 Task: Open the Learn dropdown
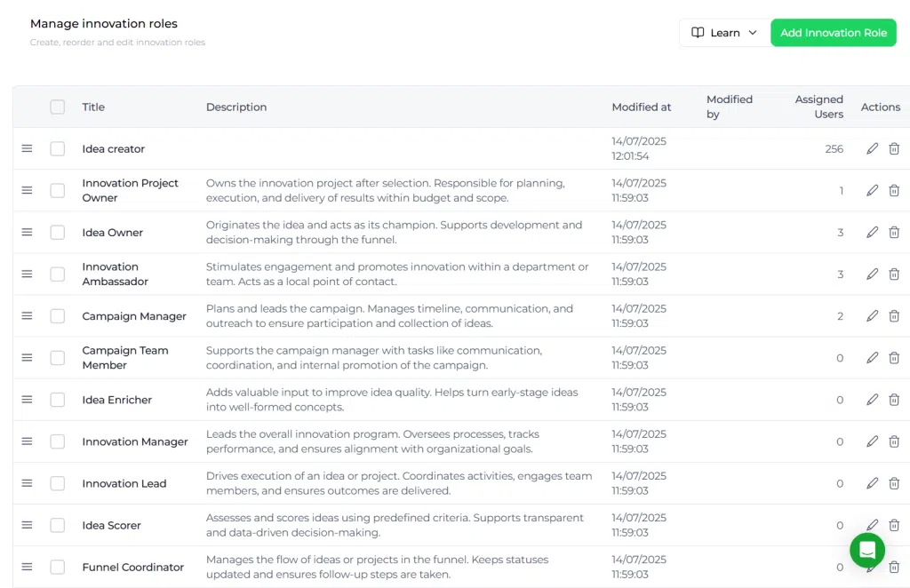coord(724,33)
